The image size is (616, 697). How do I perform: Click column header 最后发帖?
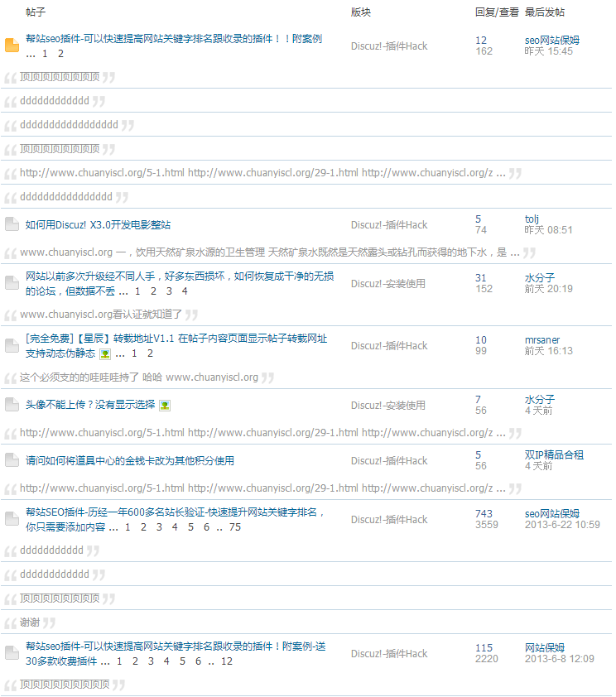pos(545,12)
